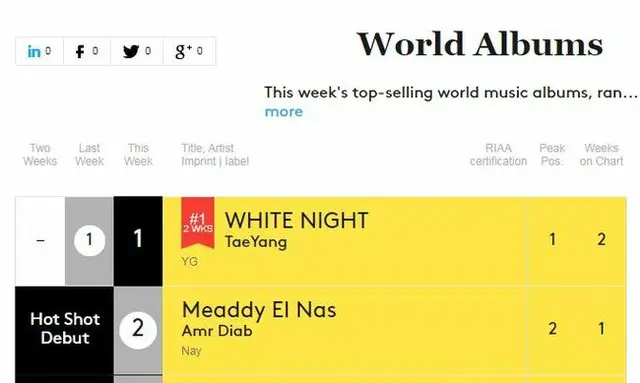Click the Hot Shot Debut label
Viewport: 640px width, 383px height.
tap(65, 328)
